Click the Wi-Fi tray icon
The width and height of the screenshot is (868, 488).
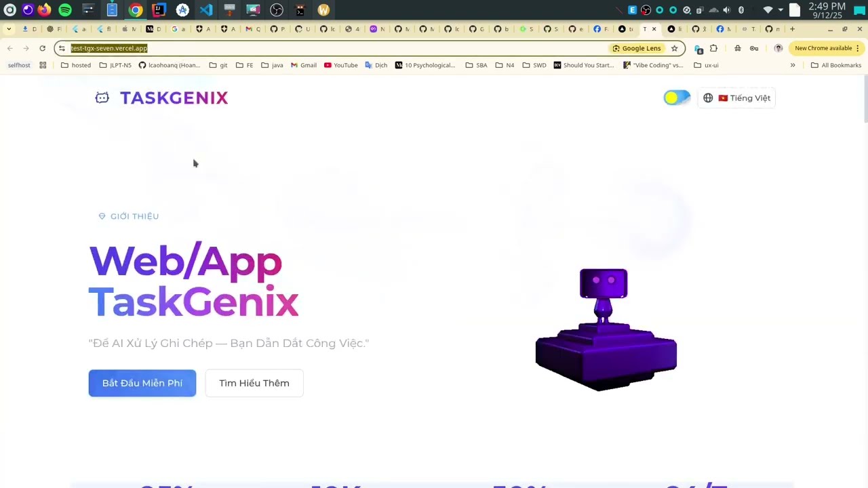click(768, 10)
